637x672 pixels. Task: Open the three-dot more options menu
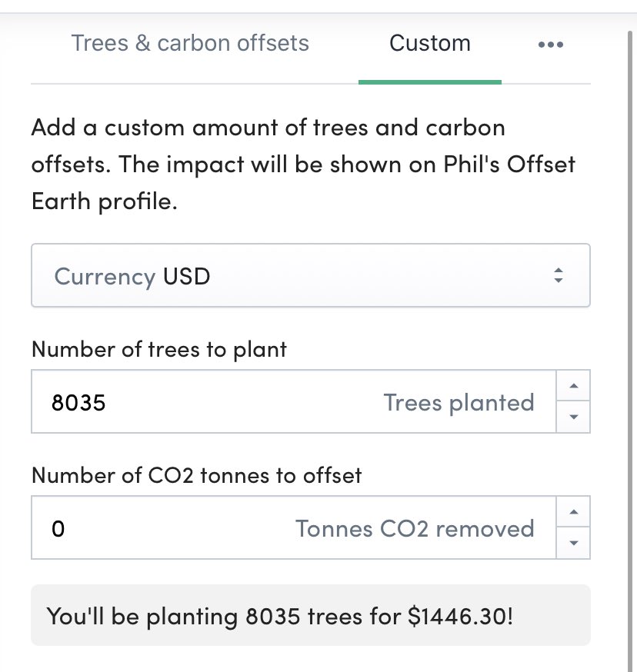[550, 45]
